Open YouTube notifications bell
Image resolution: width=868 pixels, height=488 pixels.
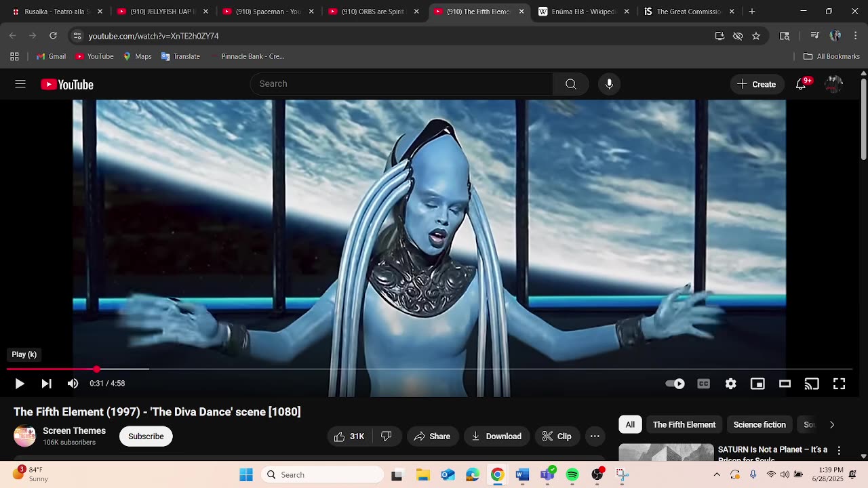tap(801, 84)
